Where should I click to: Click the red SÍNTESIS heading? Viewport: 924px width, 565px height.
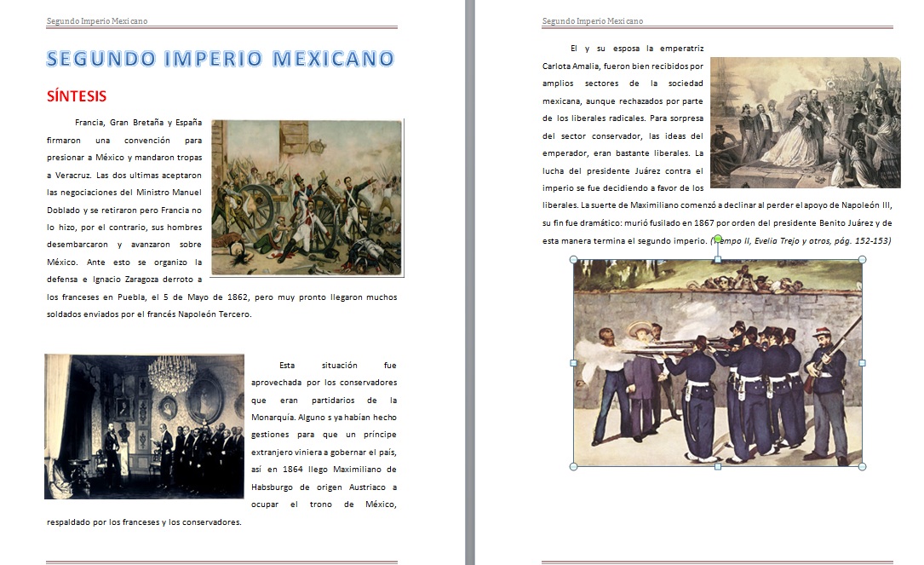click(77, 96)
